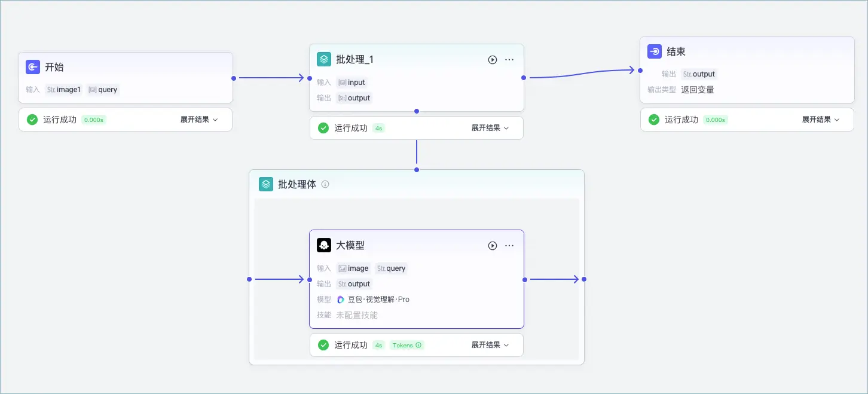The height and width of the screenshot is (394, 868).
Task: Click the output port of the 开始 node
Action: 233,78
